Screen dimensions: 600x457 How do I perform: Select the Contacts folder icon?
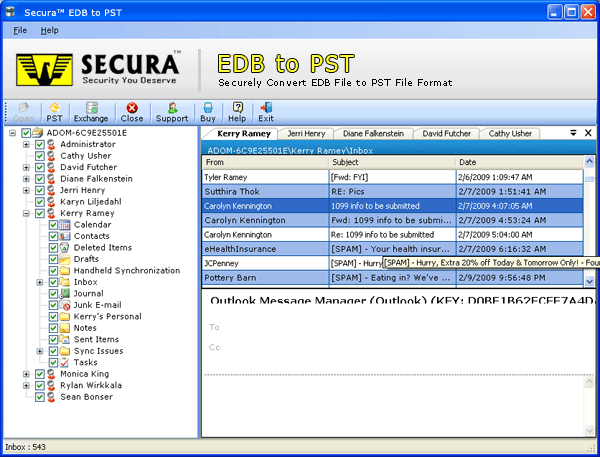tap(65, 236)
